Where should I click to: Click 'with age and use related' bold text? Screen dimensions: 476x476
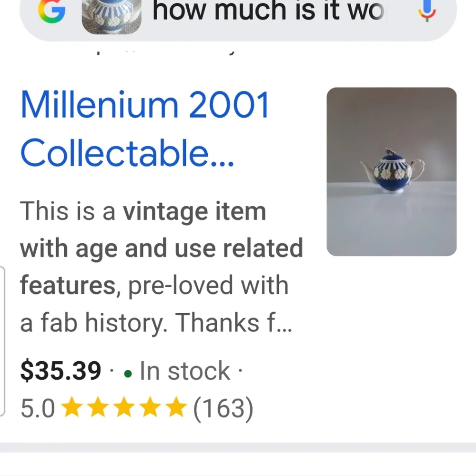[162, 248]
